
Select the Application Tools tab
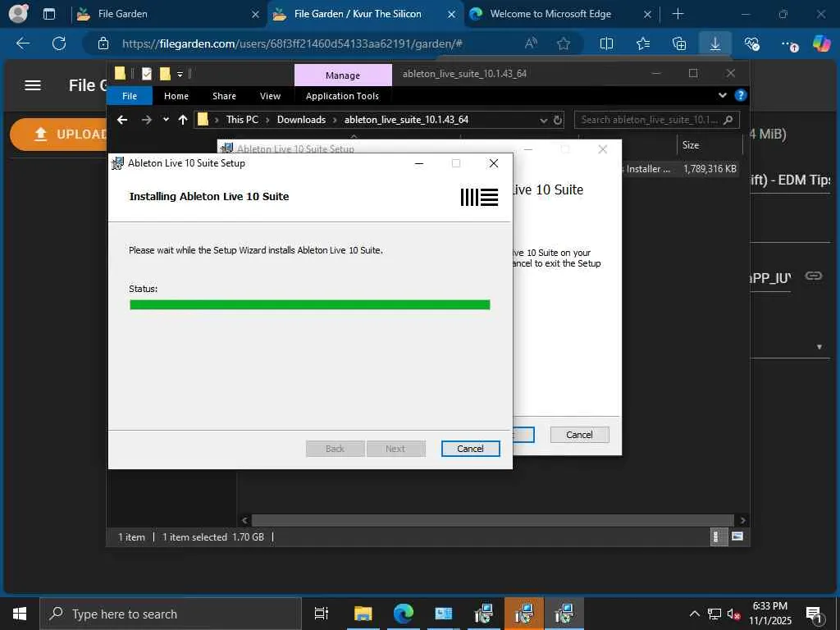click(x=342, y=96)
